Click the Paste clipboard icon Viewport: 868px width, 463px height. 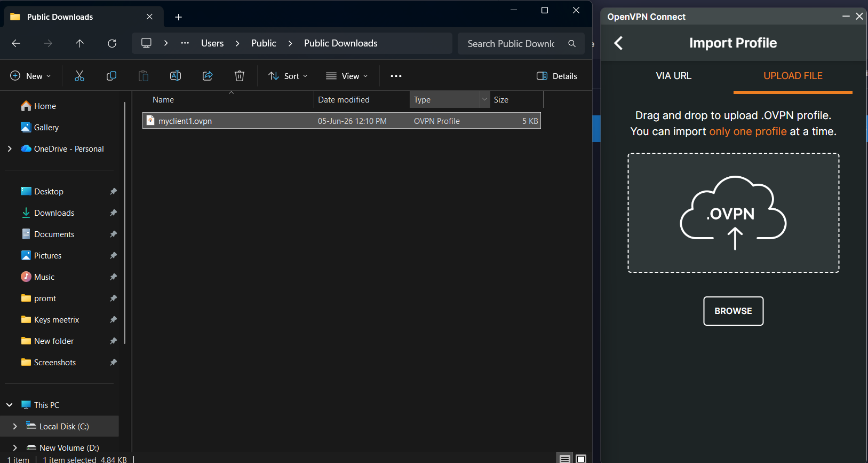[144, 76]
